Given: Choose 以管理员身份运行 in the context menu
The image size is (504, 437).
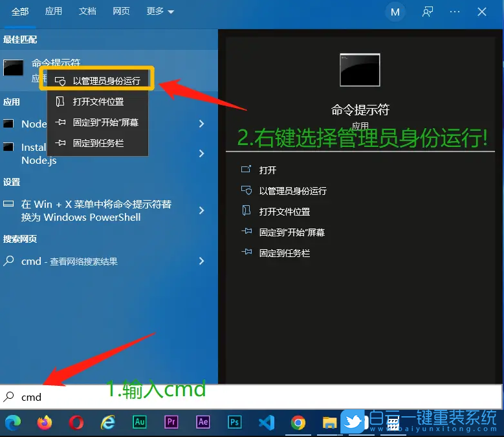Looking at the screenshot, I should [98, 81].
